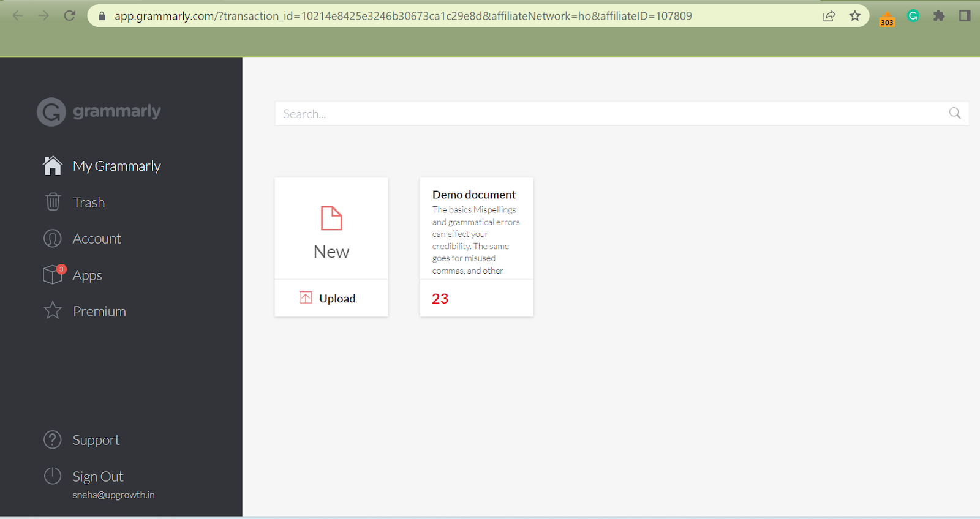The height and width of the screenshot is (519, 980).
Task: Create a New document
Action: click(x=331, y=252)
